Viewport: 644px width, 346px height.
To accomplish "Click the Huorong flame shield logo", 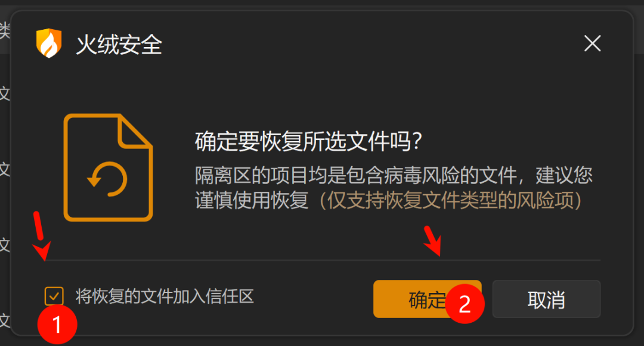I will [x=49, y=43].
